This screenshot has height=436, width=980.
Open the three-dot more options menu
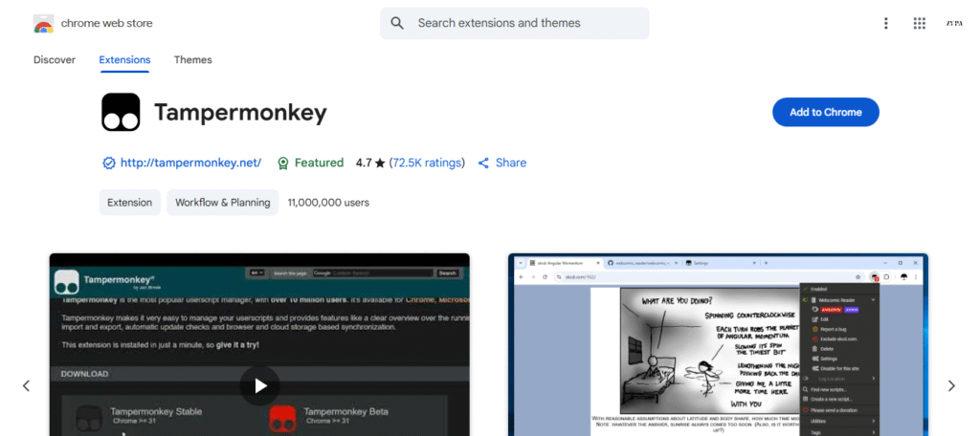[x=885, y=23]
